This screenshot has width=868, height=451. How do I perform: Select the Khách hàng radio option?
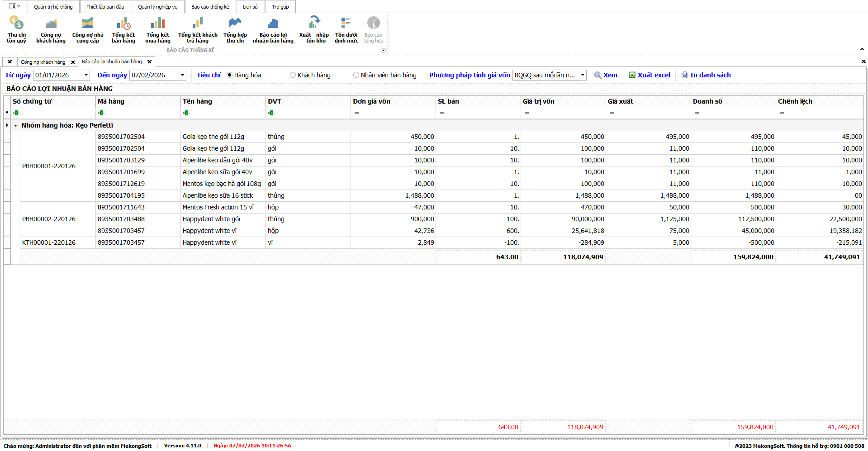click(x=293, y=75)
